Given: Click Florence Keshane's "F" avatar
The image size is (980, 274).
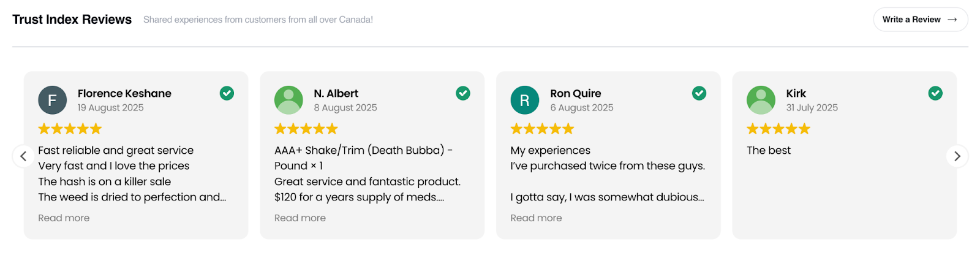Looking at the screenshot, I should pyautogui.click(x=52, y=100).
